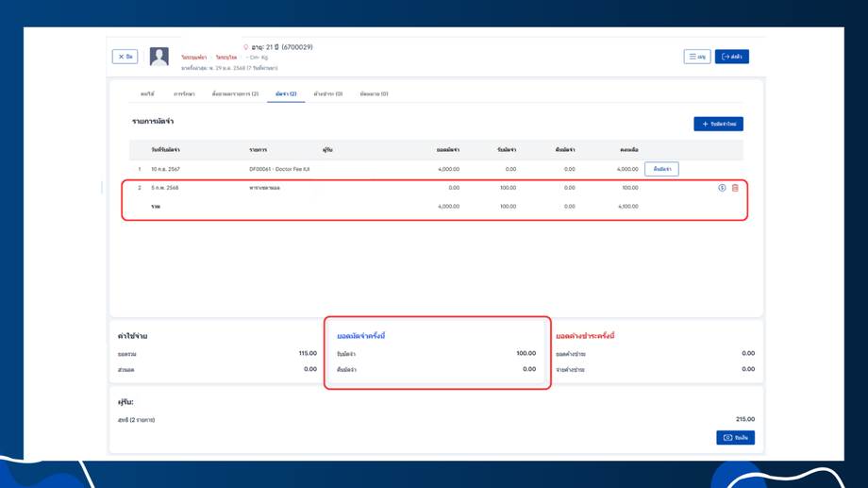The width and height of the screenshot is (868, 488).
Task: Click 4,100.00 total balance value
Action: (x=627, y=206)
